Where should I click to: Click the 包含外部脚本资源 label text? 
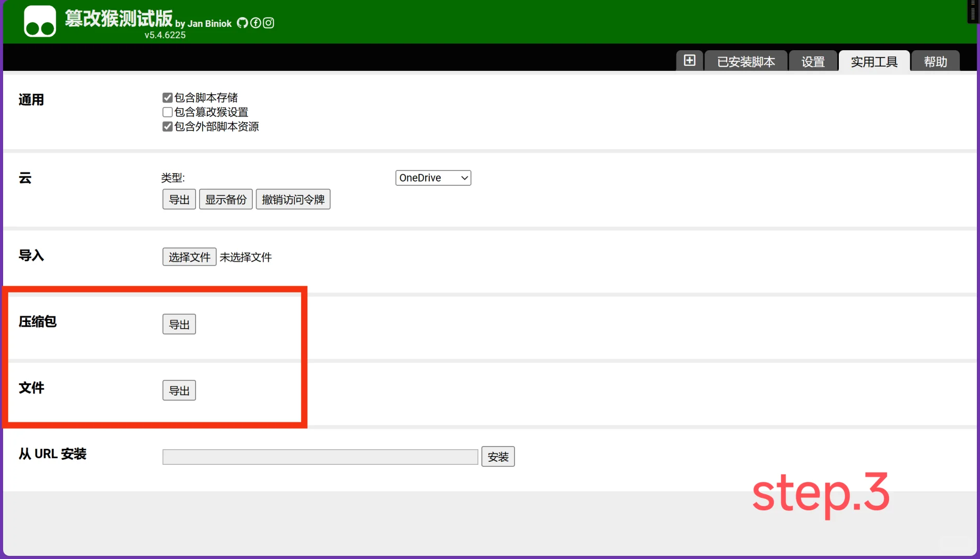point(217,127)
